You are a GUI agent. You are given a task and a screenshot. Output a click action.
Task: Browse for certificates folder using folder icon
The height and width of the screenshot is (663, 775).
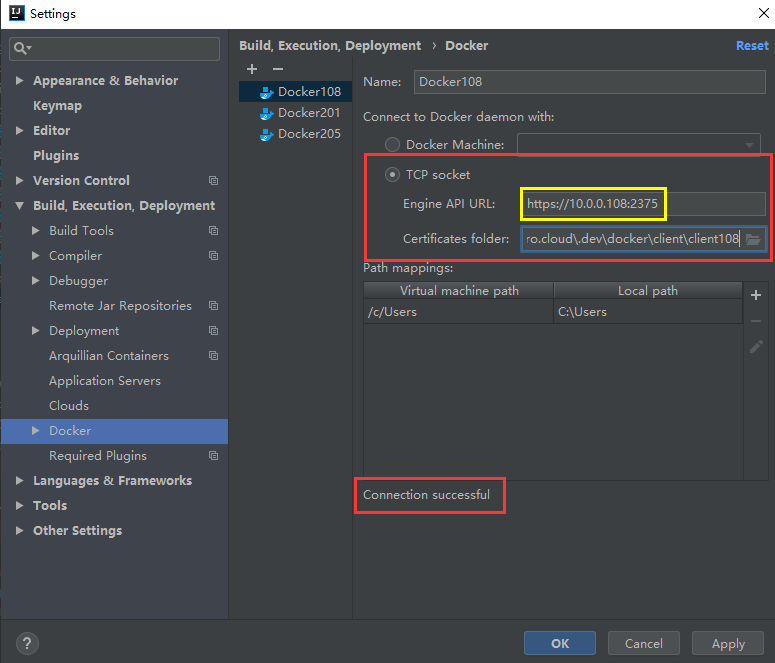(753, 239)
